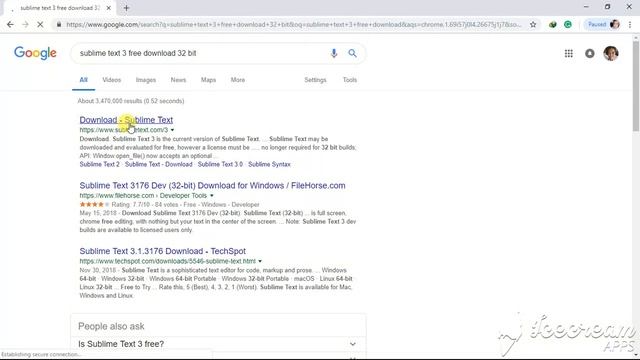Open the FileHorse.com Sublime Text result
This screenshot has width=640, height=360.
pyautogui.click(x=212, y=185)
